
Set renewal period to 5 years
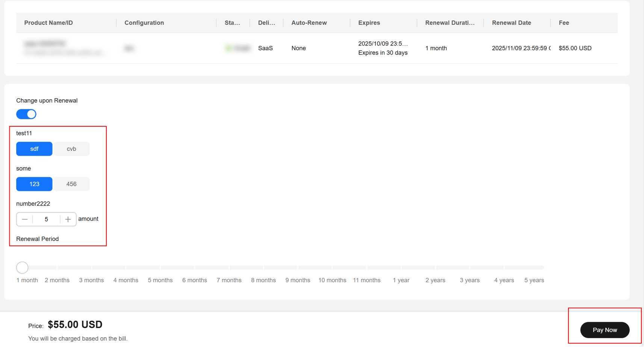pos(534,280)
